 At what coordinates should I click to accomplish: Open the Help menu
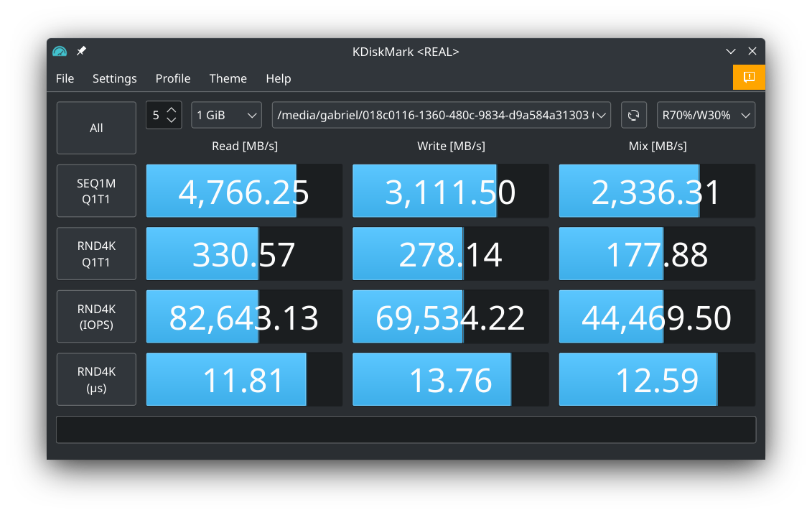278,78
